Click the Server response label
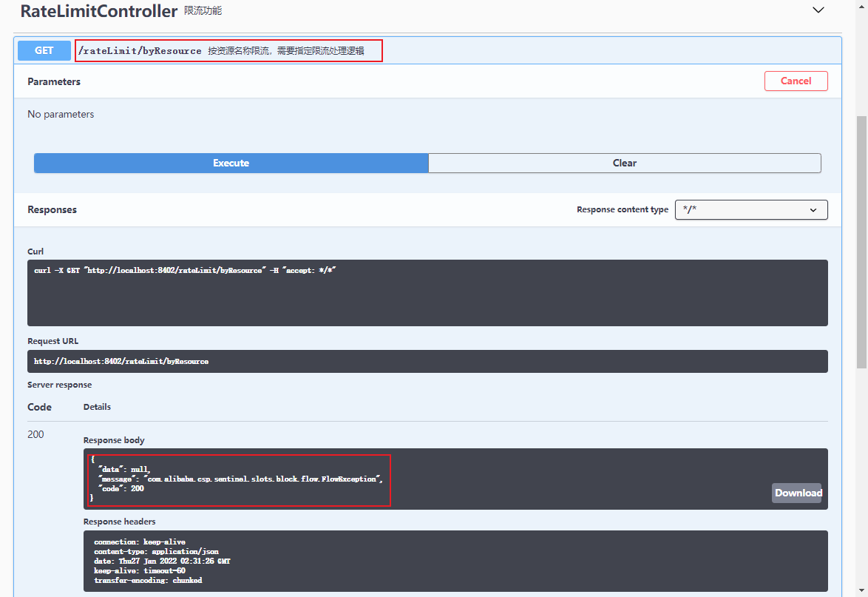Screen dimensions: 868x597 point(60,385)
